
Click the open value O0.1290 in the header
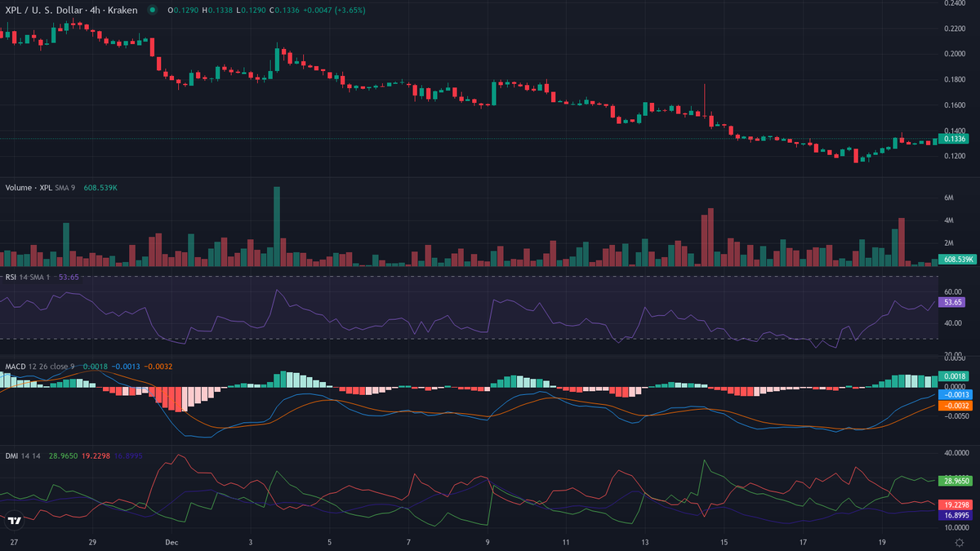181,11
